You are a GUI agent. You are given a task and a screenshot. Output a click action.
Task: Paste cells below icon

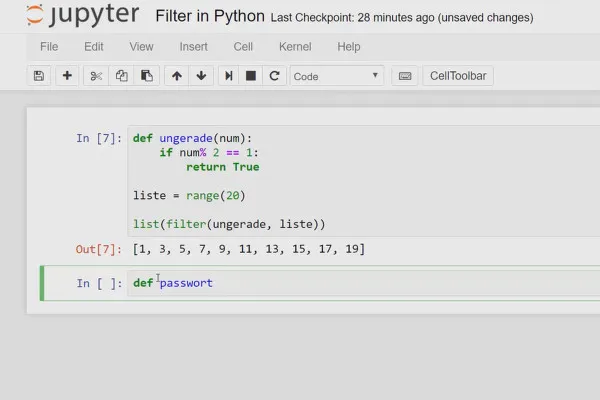click(x=147, y=76)
